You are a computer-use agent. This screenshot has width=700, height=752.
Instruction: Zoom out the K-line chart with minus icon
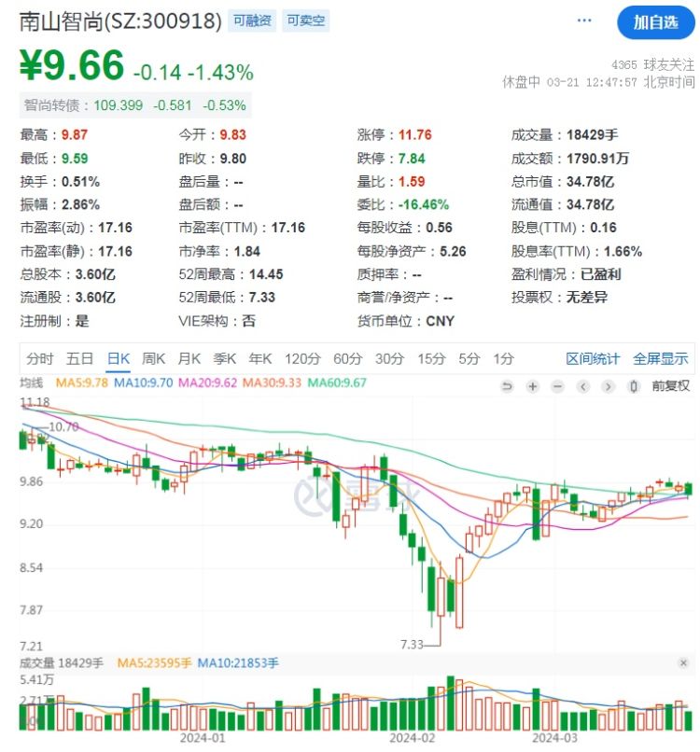click(x=557, y=386)
